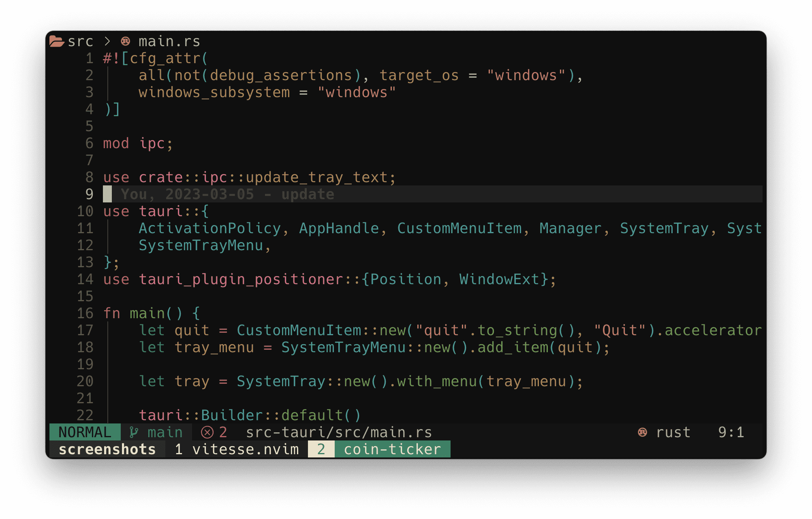Click the Rust icon beside main.rs breadcrumb
812x519 pixels.
click(126, 41)
